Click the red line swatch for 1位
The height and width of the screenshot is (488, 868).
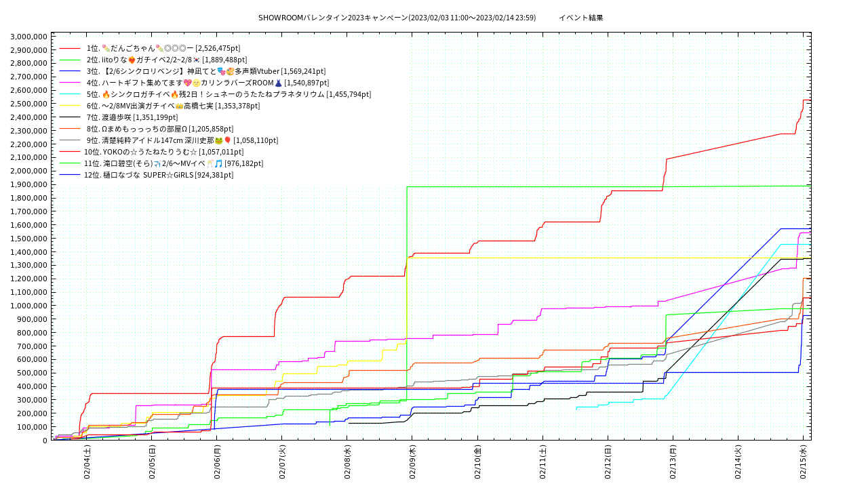[x=70, y=48]
